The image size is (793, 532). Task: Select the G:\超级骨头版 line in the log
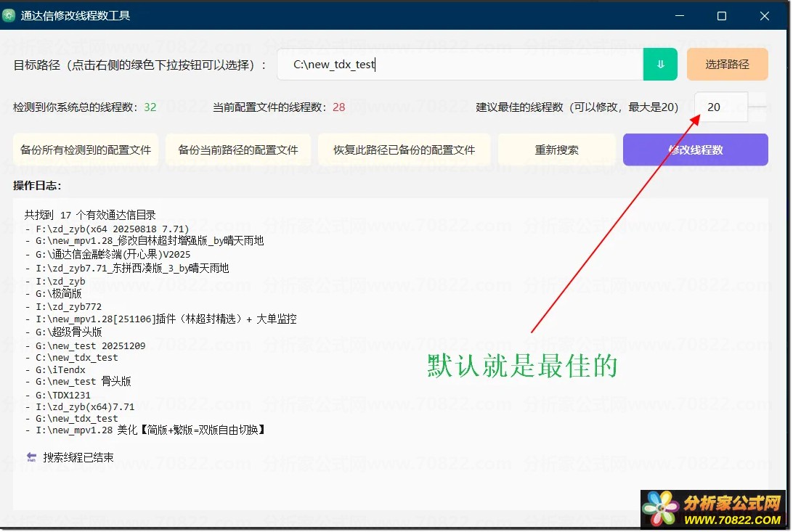[68, 332]
